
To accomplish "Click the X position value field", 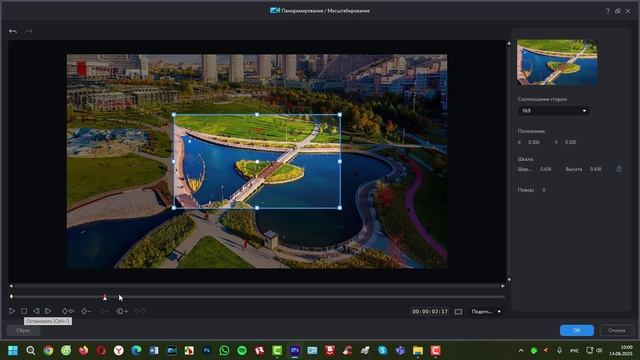I will coord(534,142).
